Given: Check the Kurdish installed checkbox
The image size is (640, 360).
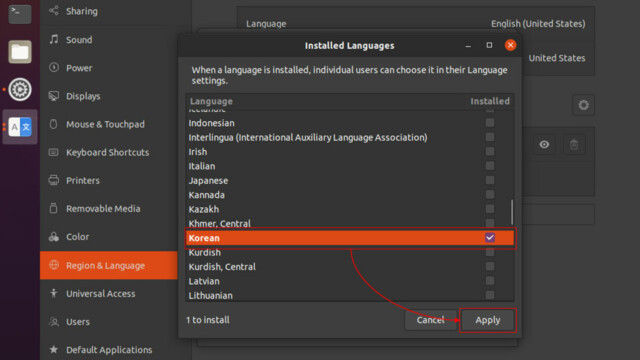Looking at the screenshot, I should (490, 252).
